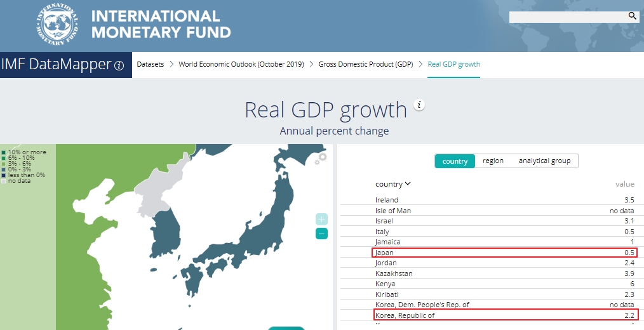The image size is (644, 330).
Task: Select the Japan row in the table
Action: (x=505, y=253)
